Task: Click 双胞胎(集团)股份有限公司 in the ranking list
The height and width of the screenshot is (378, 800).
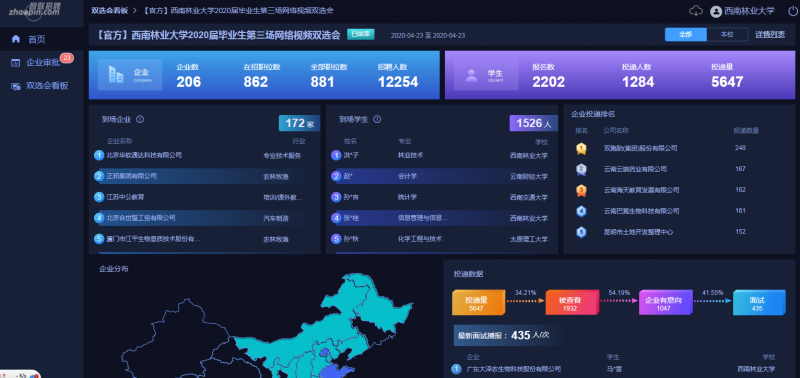Action: click(640, 148)
